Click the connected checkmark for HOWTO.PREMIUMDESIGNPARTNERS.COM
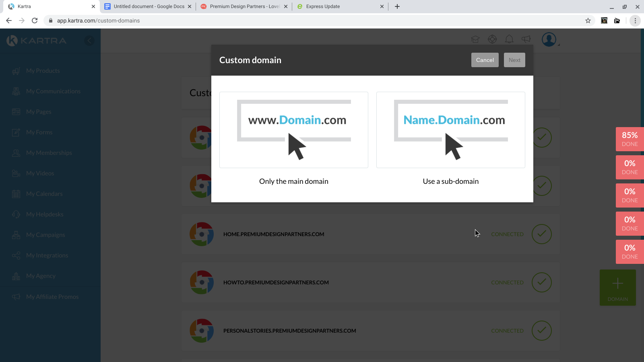Viewport: 644px width, 362px height. point(542,282)
